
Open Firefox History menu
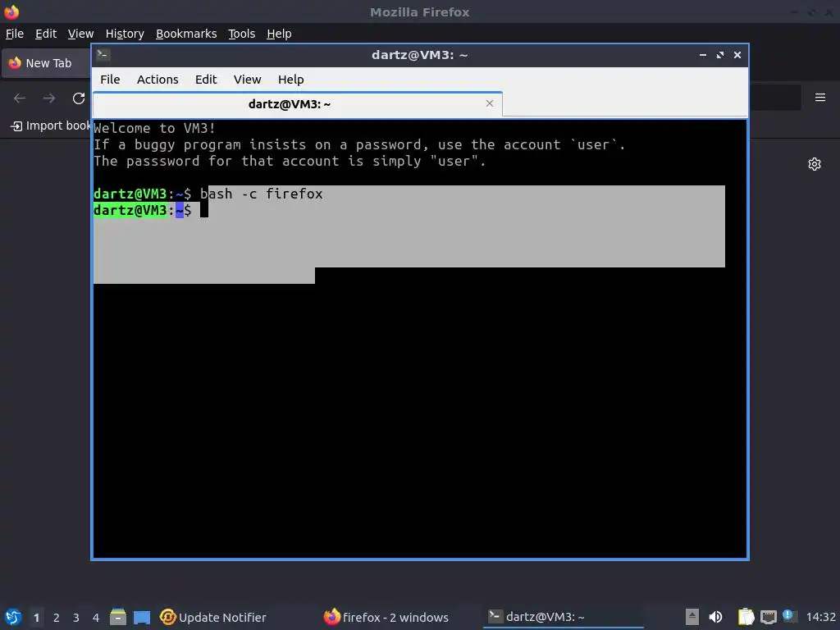125,34
